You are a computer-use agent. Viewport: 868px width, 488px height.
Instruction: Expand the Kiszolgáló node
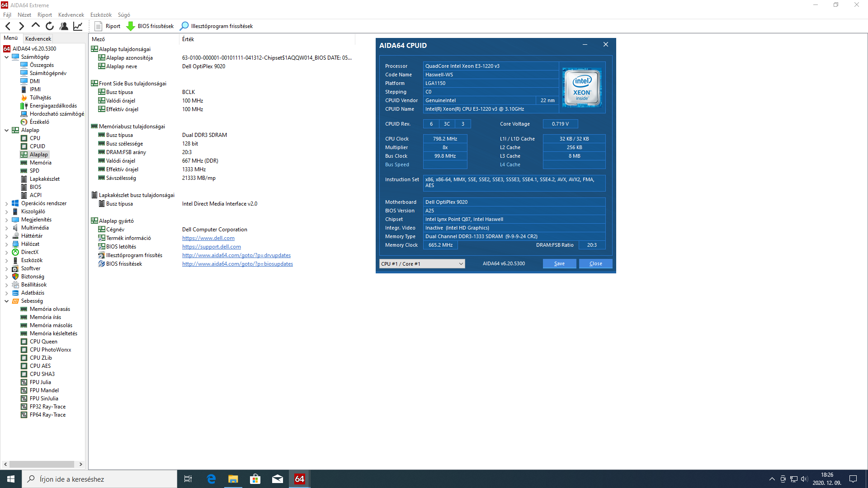coord(6,211)
